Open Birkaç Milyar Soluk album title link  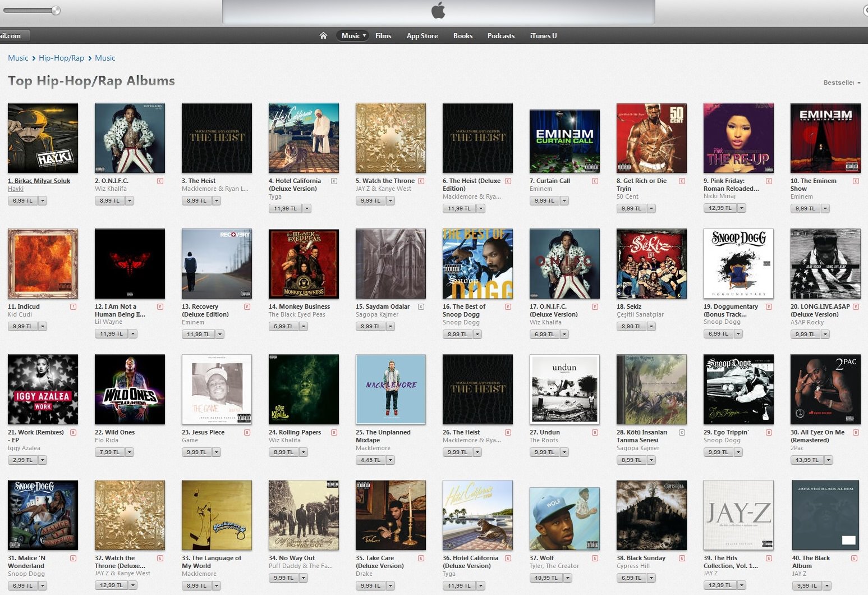click(39, 181)
